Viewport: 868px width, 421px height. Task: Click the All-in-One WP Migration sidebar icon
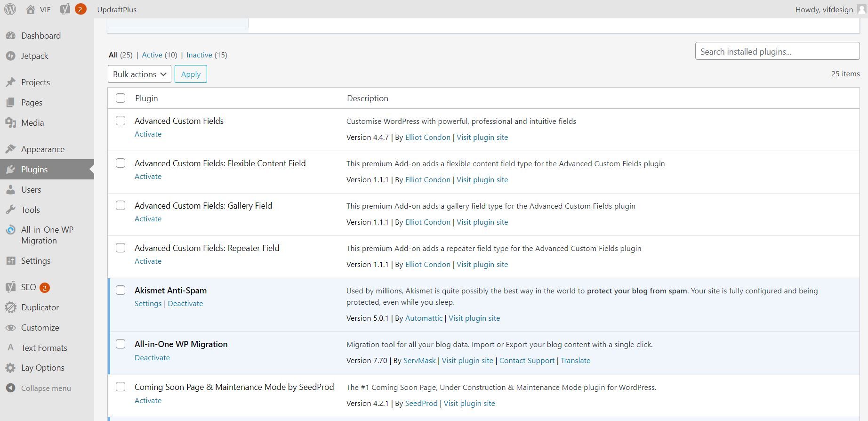point(10,230)
